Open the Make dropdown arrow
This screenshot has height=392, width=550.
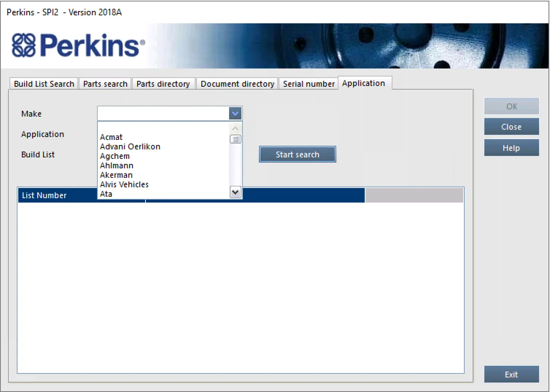[x=235, y=114]
